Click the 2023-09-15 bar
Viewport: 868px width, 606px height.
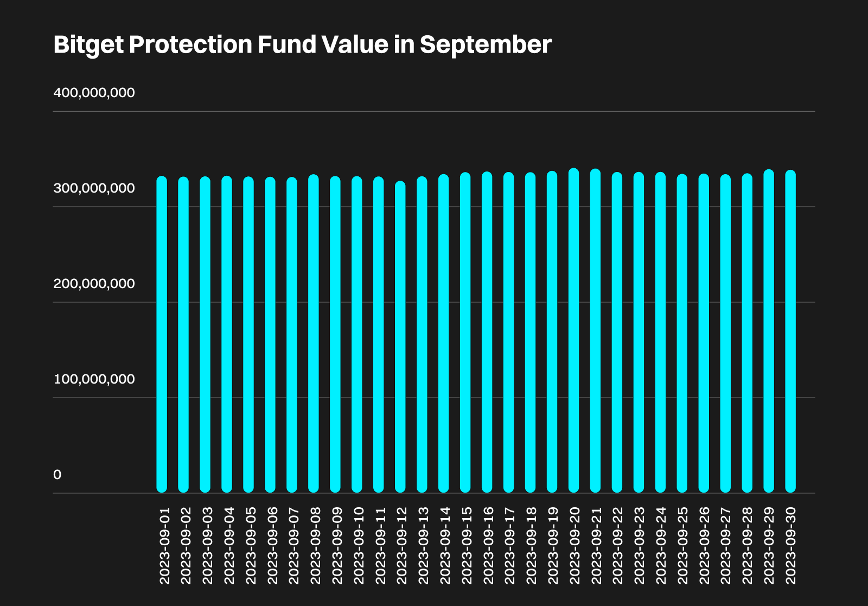pyautogui.click(x=465, y=333)
